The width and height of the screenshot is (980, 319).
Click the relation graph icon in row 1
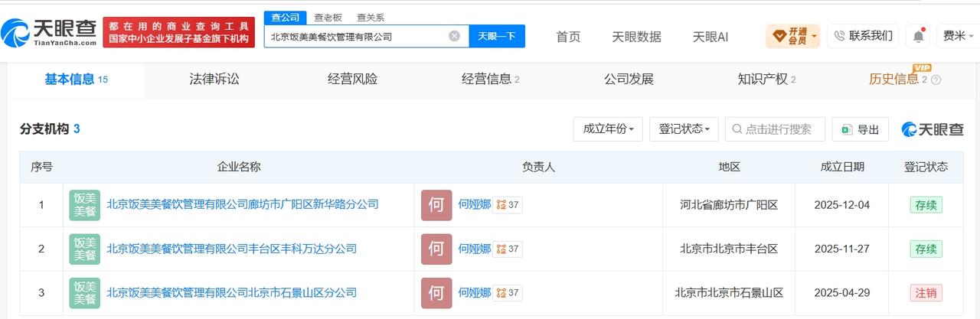coord(501,205)
